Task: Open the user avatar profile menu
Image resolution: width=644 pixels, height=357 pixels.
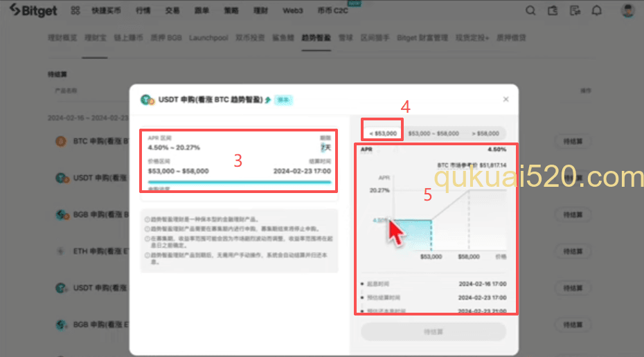Action: [x=627, y=10]
